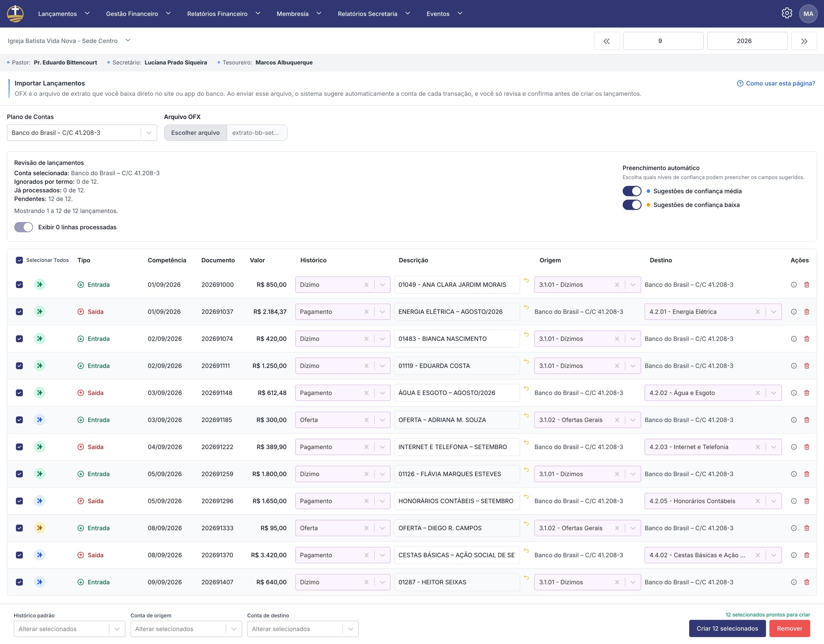Open the MA user avatar

(808, 14)
